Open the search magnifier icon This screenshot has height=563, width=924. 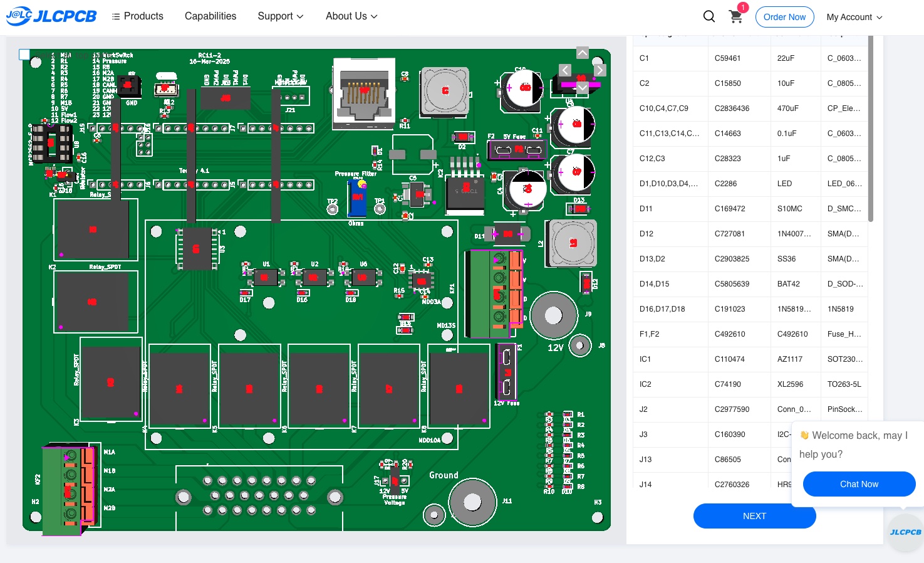tap(709, 16)
